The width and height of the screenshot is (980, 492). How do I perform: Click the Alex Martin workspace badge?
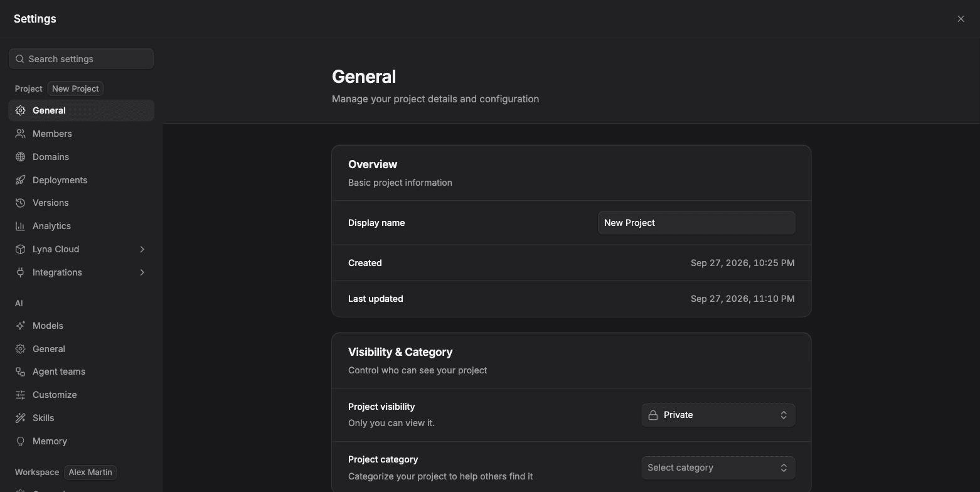click(x=90, y=472)
